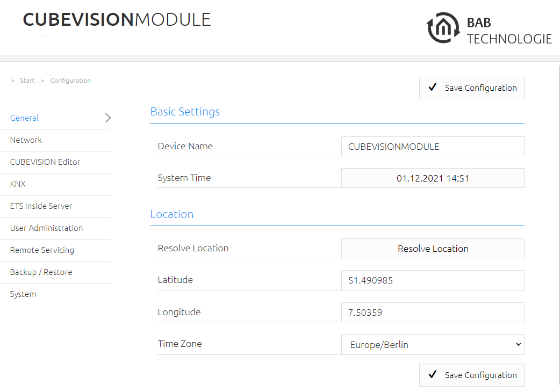Click the Resolve Location button
The height and width of the screenshot is (392, 560).
(433, 248)
